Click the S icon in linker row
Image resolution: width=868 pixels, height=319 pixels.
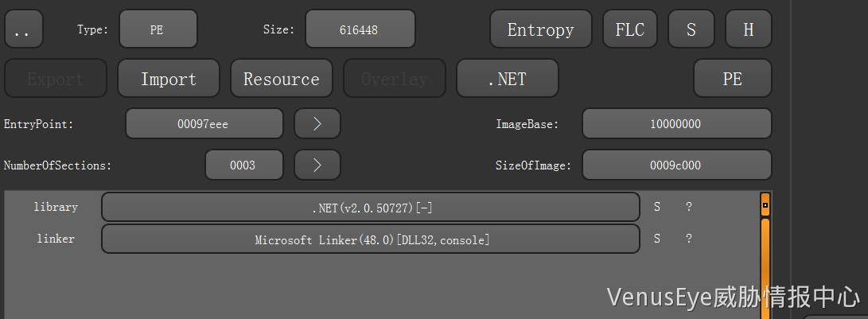click(x=657, y=239)
